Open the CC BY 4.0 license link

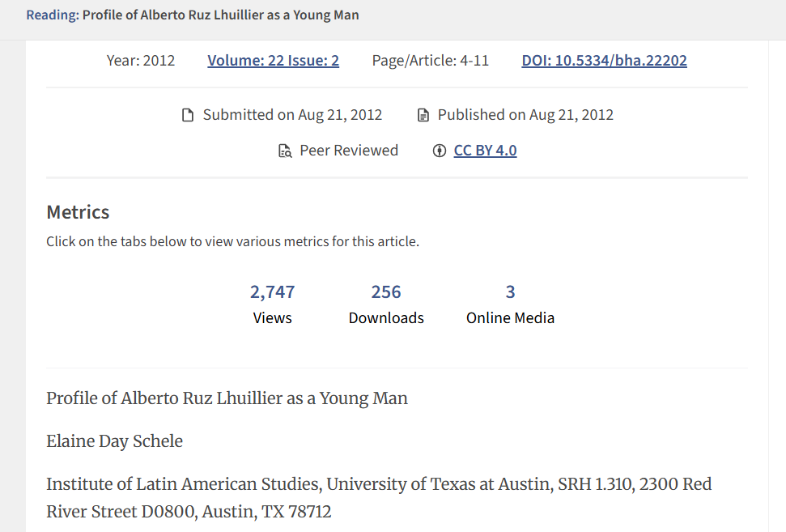(x=485, y=151)
